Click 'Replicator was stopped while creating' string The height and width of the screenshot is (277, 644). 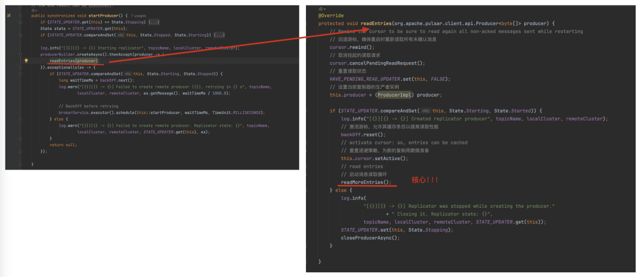coord(459,206)
